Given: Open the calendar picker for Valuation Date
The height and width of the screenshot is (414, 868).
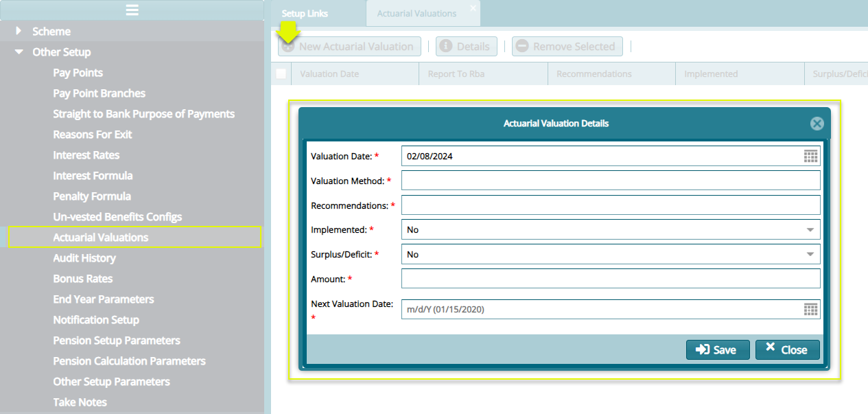Looking at the screenshot, I should point(810,156).
